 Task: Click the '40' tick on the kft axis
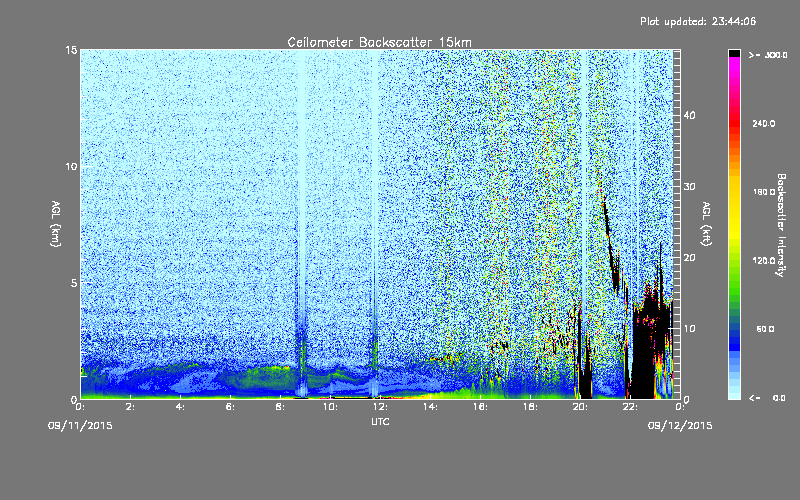(689, 115)
